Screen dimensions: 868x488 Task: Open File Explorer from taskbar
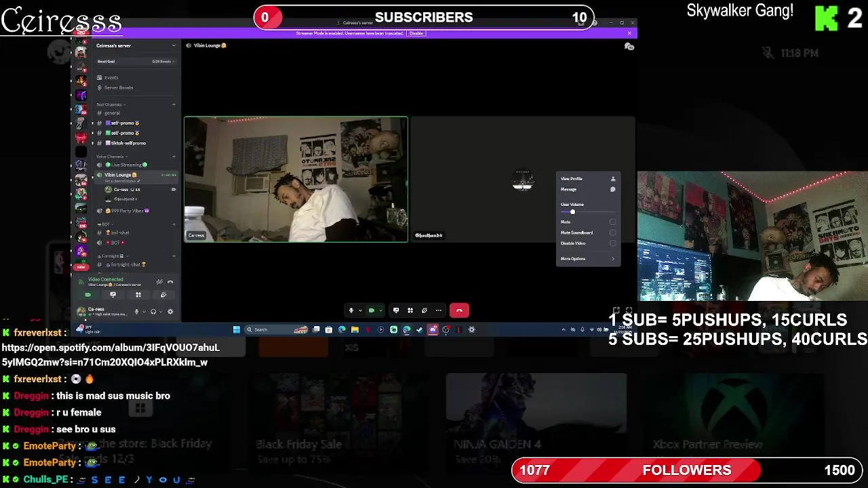click(355, 329)
